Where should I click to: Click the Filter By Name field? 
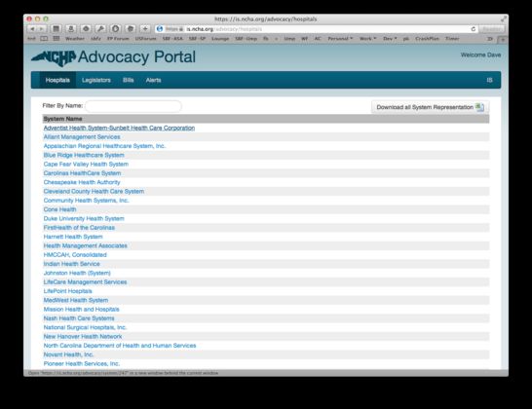coord(133,106)
